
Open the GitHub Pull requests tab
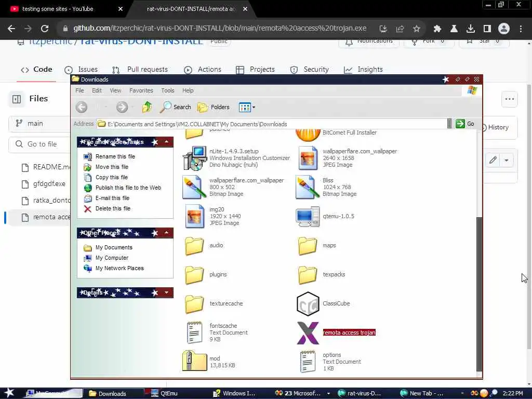click(x=140, y=70)
